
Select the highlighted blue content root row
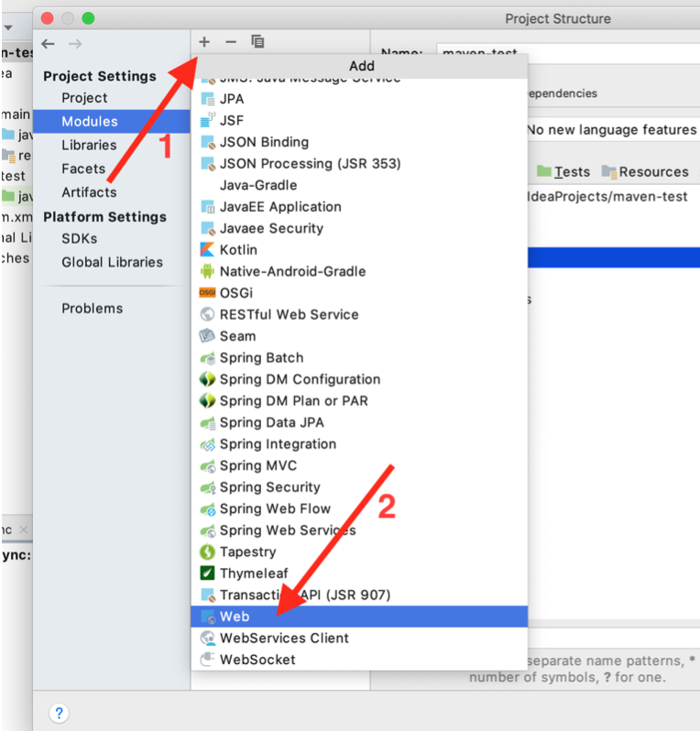(x=614, y=257)
